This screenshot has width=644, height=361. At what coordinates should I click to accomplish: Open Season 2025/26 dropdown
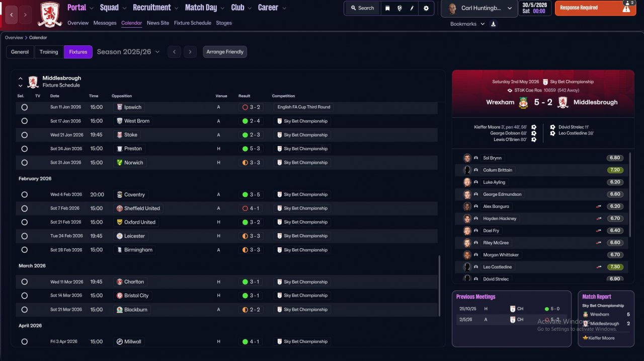[x=128, y=52]
